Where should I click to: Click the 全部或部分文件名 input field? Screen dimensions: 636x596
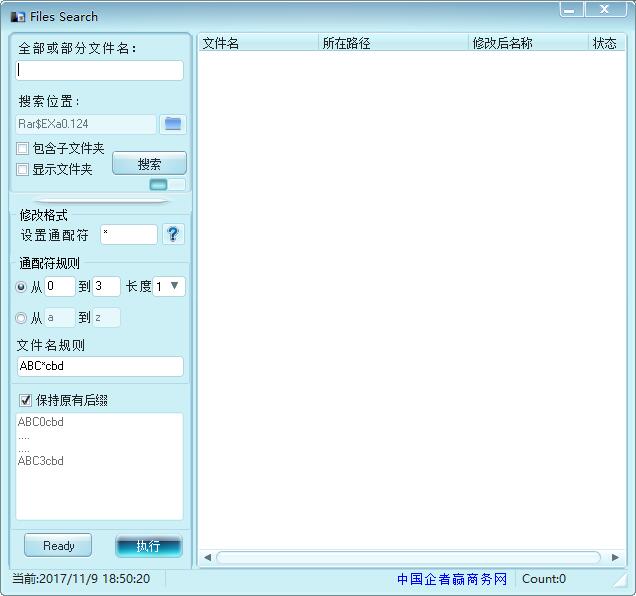click(100, 71)
